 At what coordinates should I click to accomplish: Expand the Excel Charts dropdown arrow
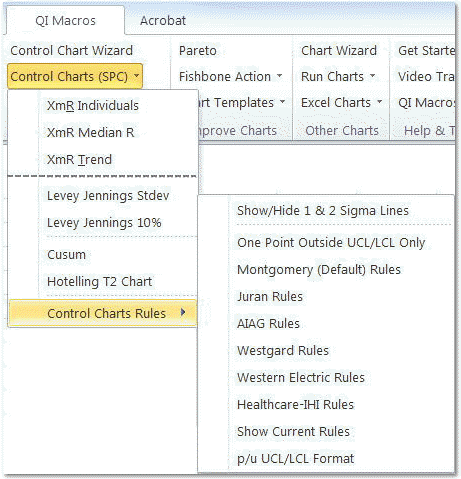point(379,102)
